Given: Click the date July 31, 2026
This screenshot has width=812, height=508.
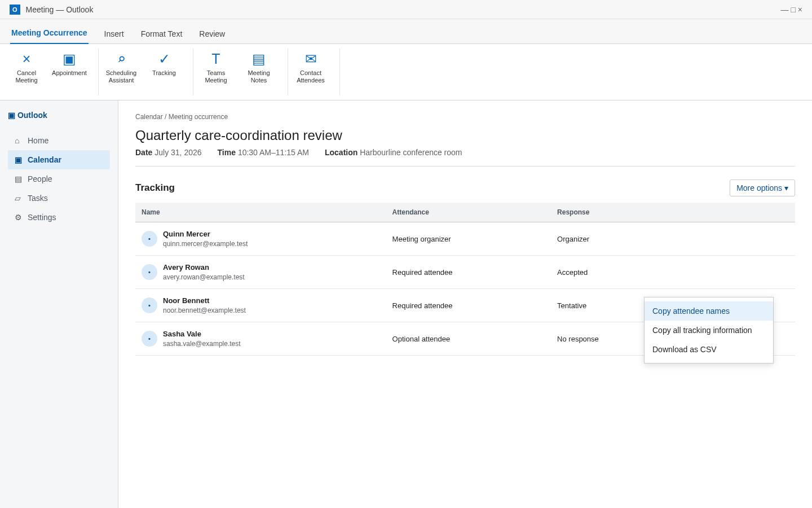Looking at the screenshot, I should (178, 152).
